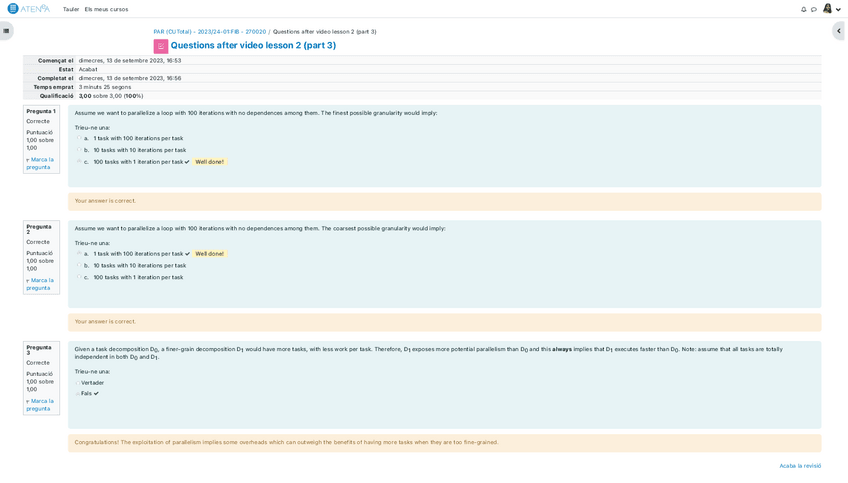Click the flag icon for Pregunta 3

point(28,401)
